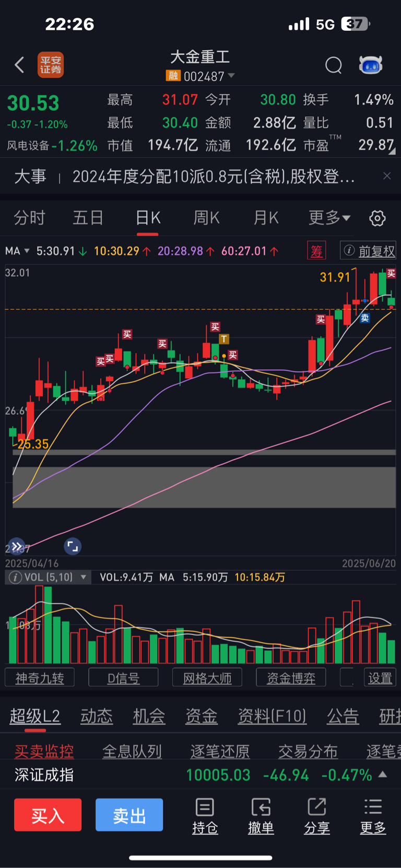Viewport: 401px width, 868px height.
Task: Select the 网格大师 indicator
Action: 207,677
